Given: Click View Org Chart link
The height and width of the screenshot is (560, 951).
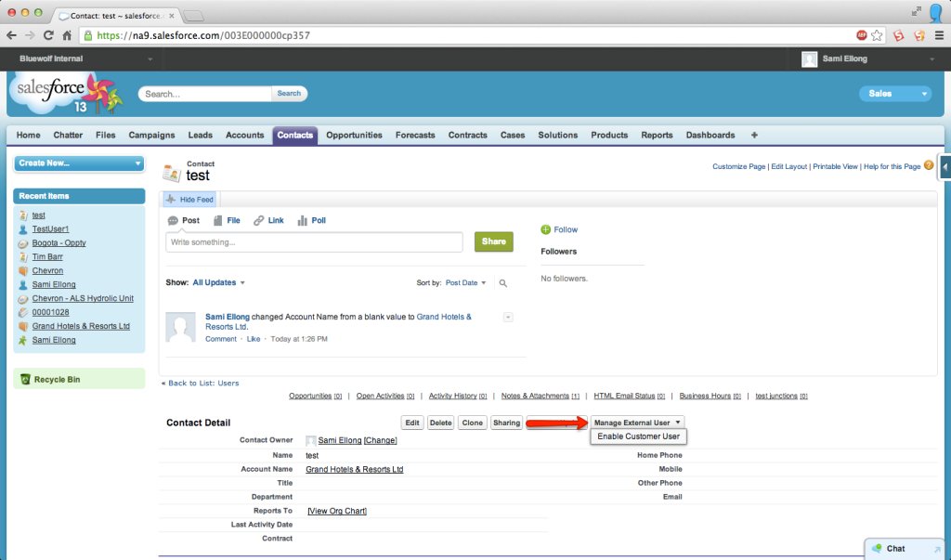Looking at the screenshot, I should [x=337, y=511].
